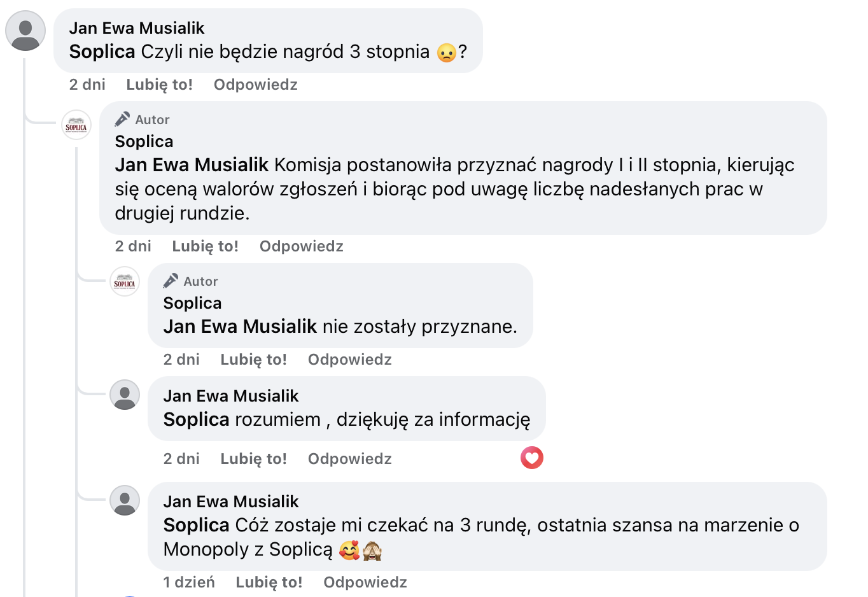868x597 pixels.
Task: Reply to the 'Monopoly z Soplicą' comment
Action: (365, 582)
